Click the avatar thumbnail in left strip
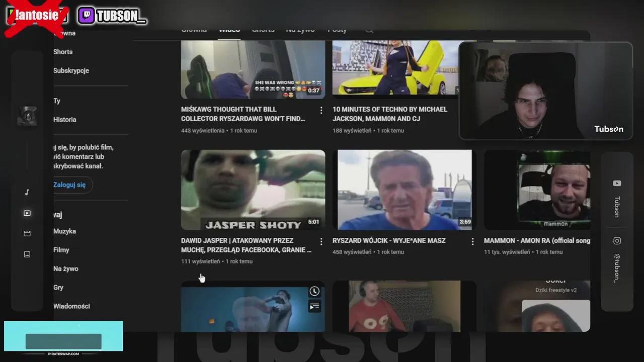This screenshot has height=362, width=644. pyautogui.click(x=27, y=116)
